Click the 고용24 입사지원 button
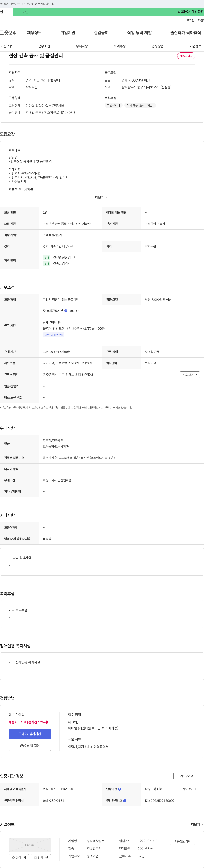Viewport: 204px width, 868px height. coord(30,734)
